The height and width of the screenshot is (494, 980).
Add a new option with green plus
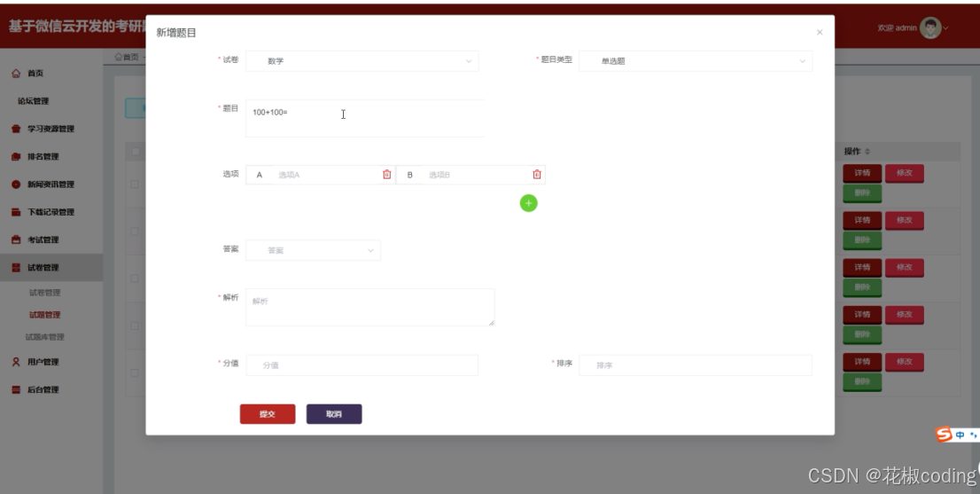click(x=529, y=203)
